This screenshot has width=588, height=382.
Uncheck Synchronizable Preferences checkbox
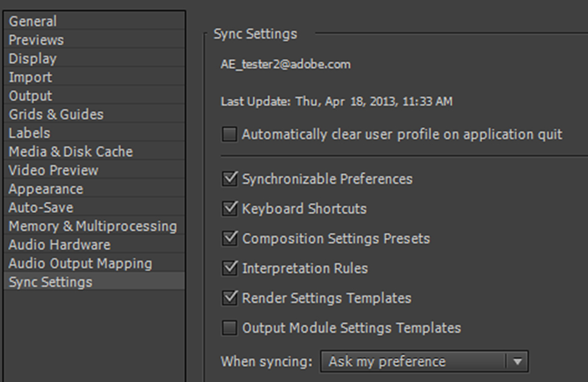[229, 179]
